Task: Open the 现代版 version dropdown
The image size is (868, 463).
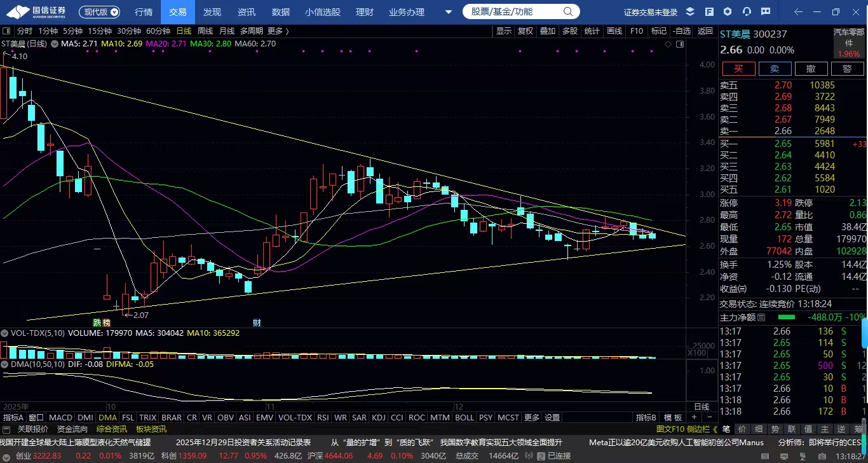Action: (101, 12)
